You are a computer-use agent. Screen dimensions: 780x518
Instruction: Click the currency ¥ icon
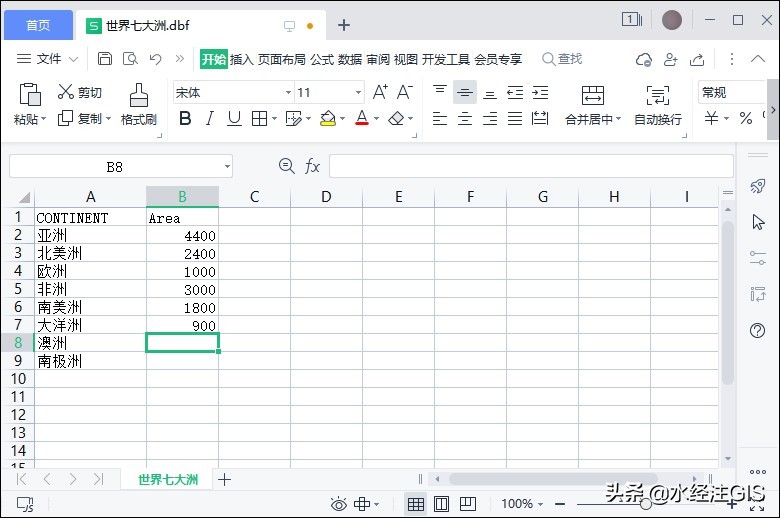coord(711,118)
